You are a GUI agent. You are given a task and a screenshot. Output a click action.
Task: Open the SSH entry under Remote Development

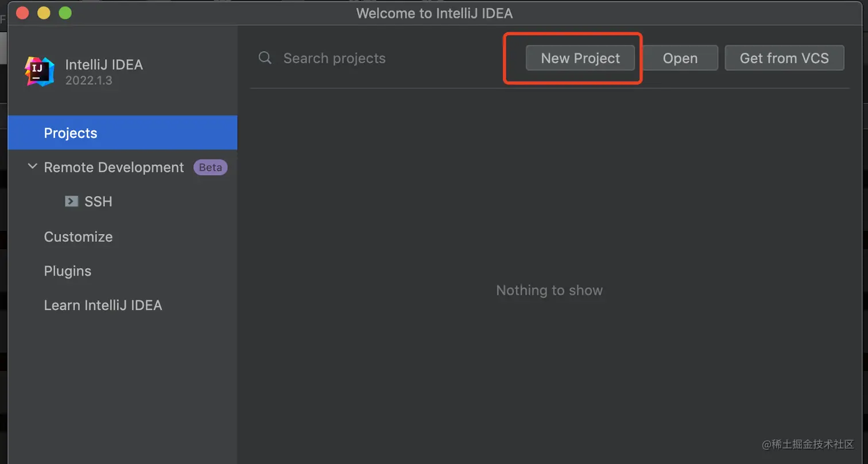click(98, 202)
